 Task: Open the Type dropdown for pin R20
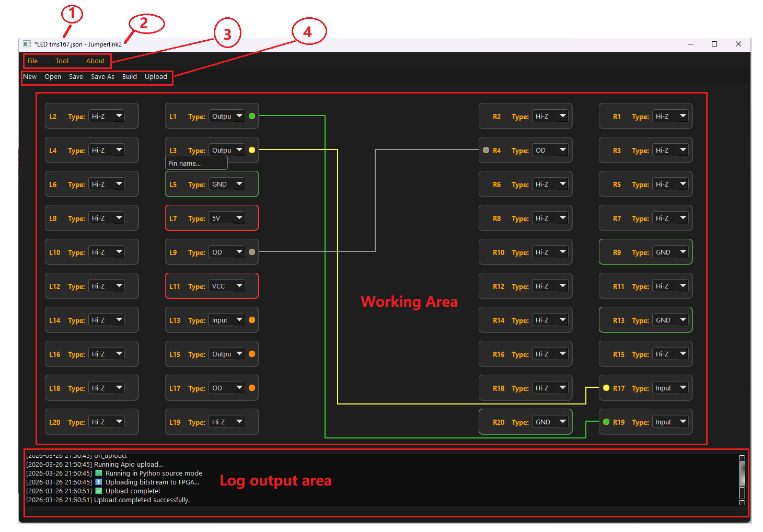551,422
